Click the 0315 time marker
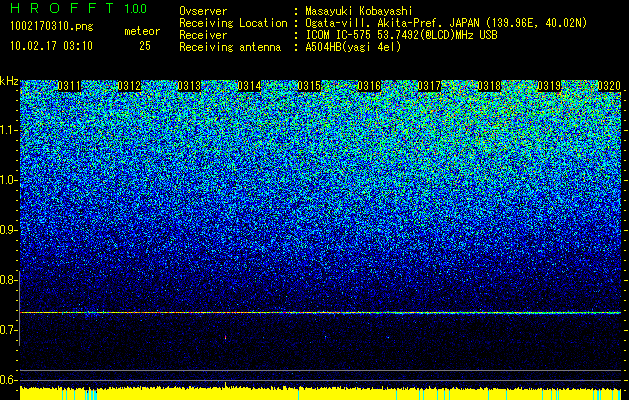Viewport: 629px width, 400px height. click(x=309, y=86)
